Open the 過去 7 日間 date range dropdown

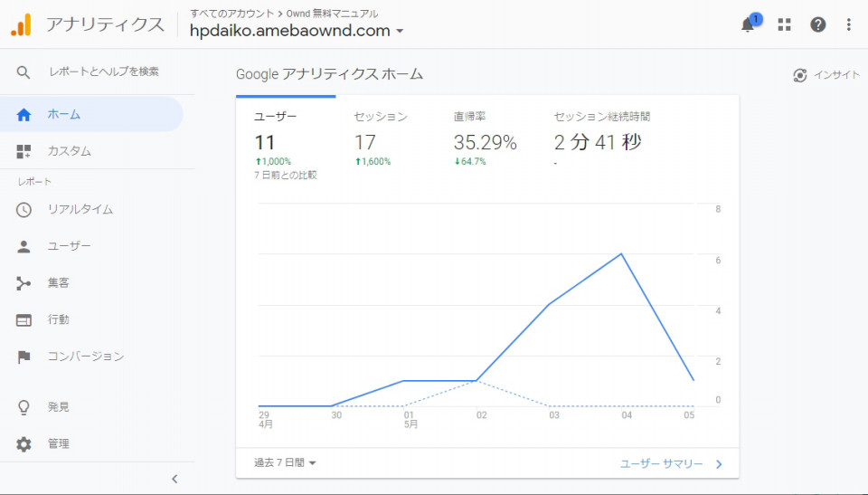click(x=285, y=462)
